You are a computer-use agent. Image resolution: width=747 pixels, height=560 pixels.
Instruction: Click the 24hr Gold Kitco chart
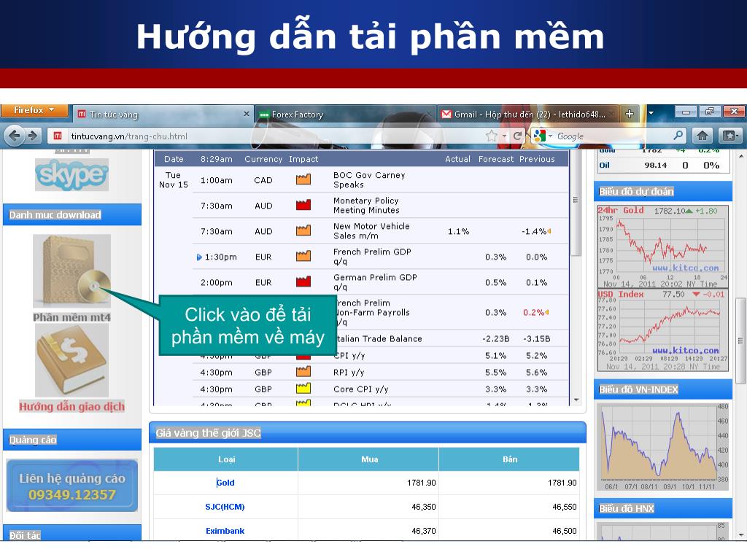click(x=662, y=246)
